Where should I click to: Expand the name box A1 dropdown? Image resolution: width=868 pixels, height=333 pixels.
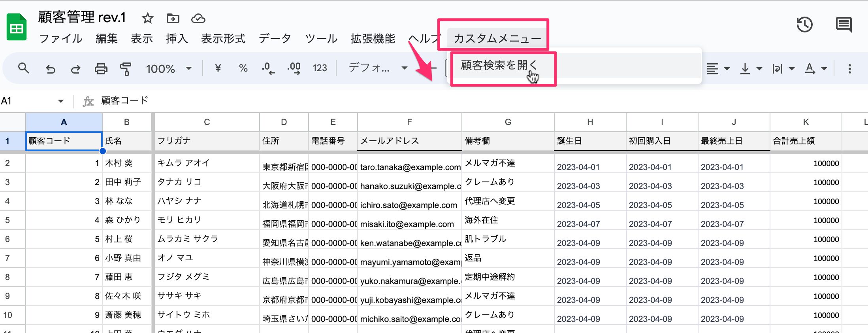(x=60, y=101)
